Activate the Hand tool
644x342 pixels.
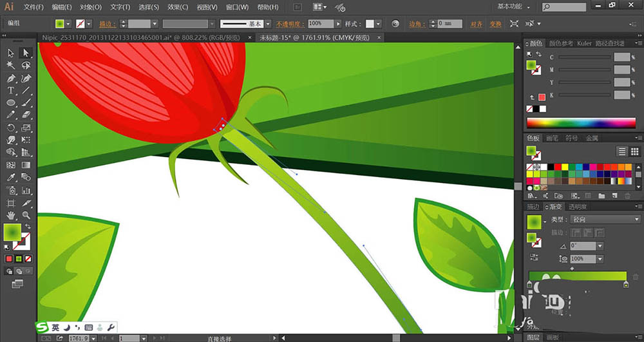click(x=11, y=215)
